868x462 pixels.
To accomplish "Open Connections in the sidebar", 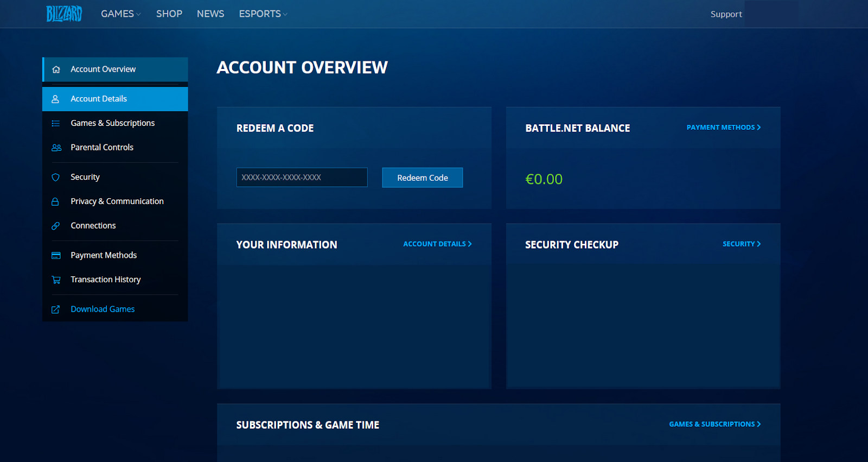I will 115,225.
